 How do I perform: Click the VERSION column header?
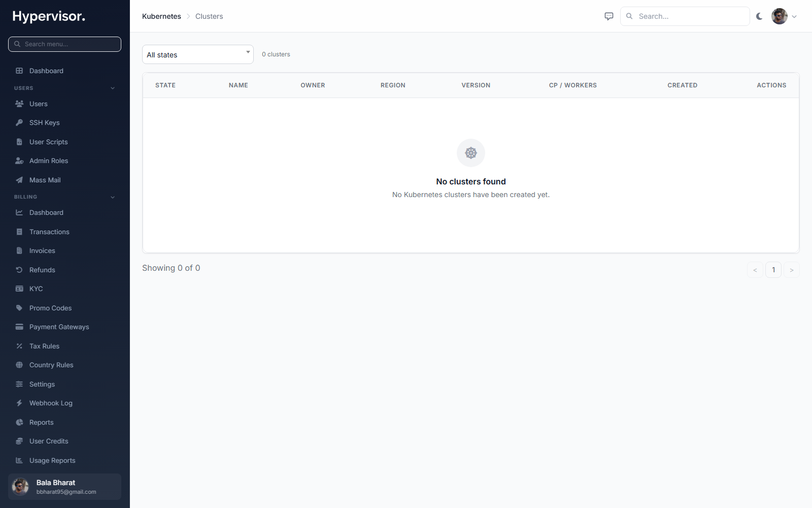click(x=476, y=85)
